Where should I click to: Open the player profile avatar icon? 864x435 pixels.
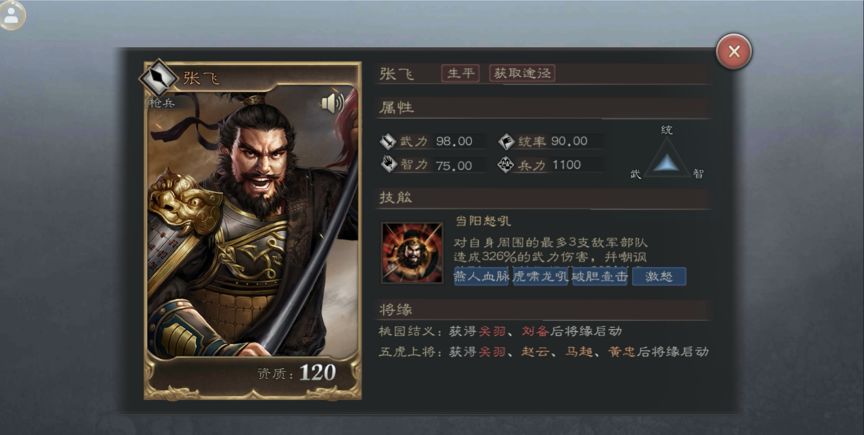(12, 15)
